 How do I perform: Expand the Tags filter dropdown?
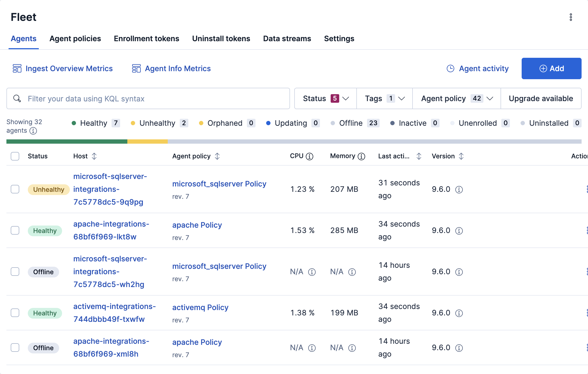tap(384, 98)
